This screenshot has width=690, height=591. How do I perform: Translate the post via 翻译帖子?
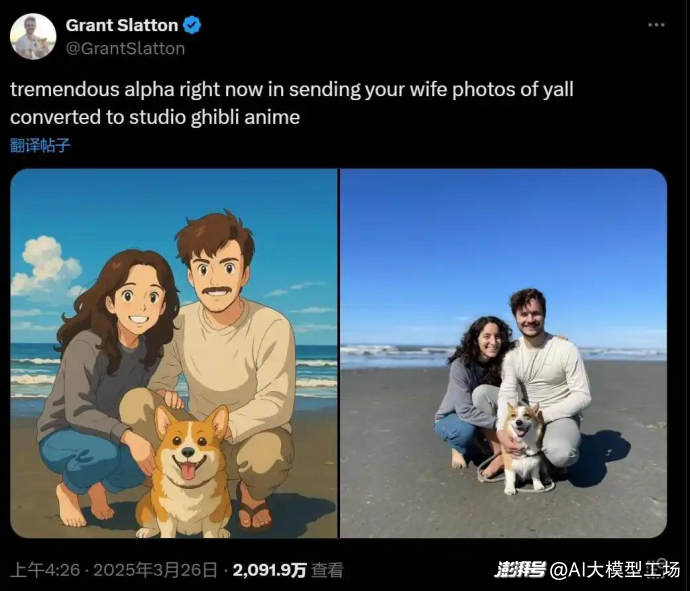40,145
